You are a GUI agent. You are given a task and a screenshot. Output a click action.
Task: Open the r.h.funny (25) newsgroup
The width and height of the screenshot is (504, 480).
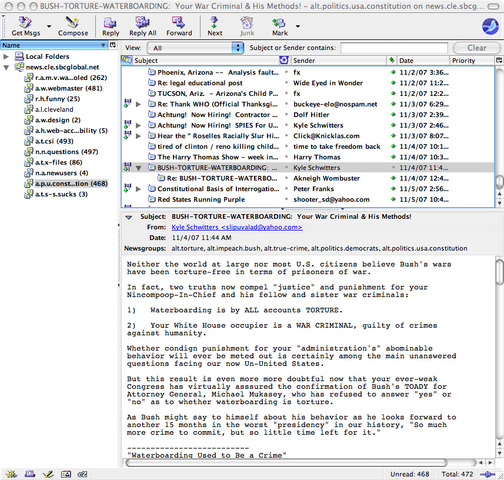click(52, 99)
